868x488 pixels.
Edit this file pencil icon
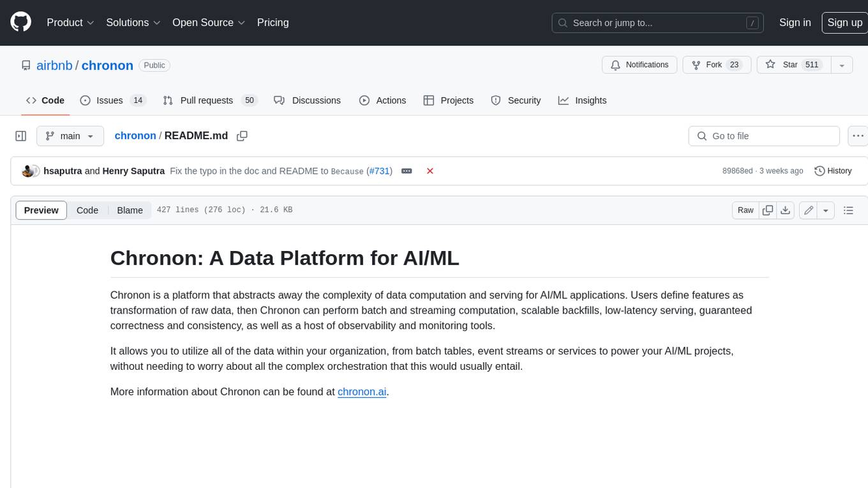(809, 210)
